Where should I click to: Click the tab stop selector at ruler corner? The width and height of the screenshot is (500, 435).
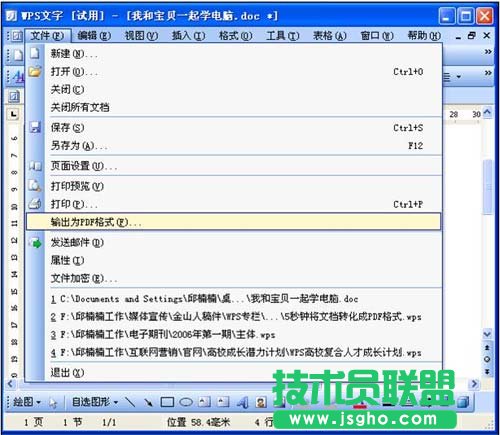click(14, 114)
